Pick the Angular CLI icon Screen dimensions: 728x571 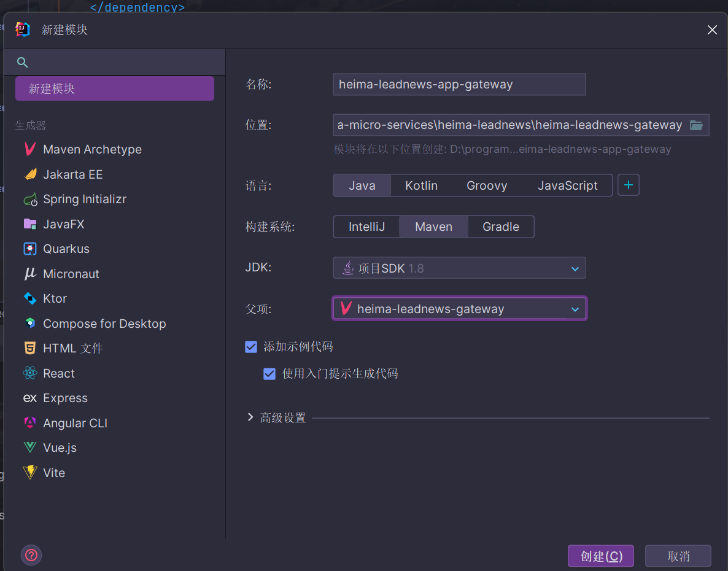(x=29, y=423)
